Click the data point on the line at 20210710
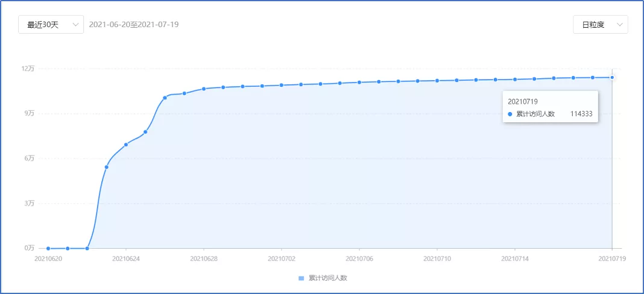The image size is (644, 294). 437,80
